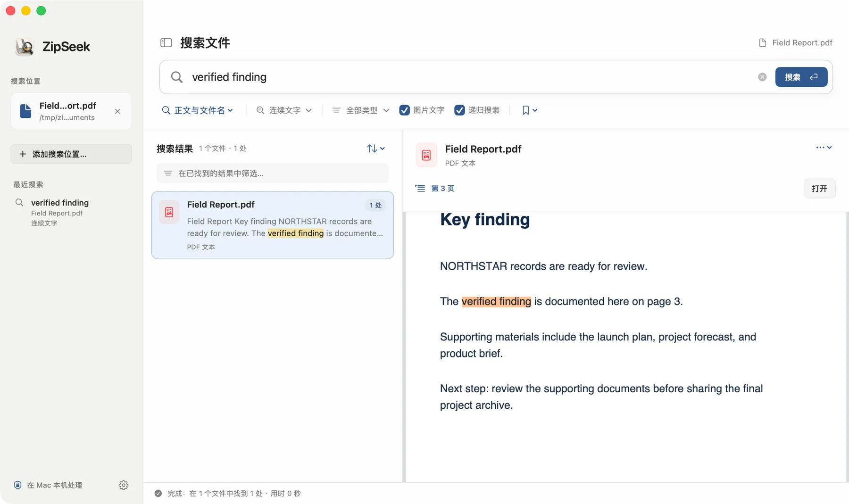Click the 在已找到的结果中筛选 filter field
Viewport: 849px width, 504px height.
[273, 173]
